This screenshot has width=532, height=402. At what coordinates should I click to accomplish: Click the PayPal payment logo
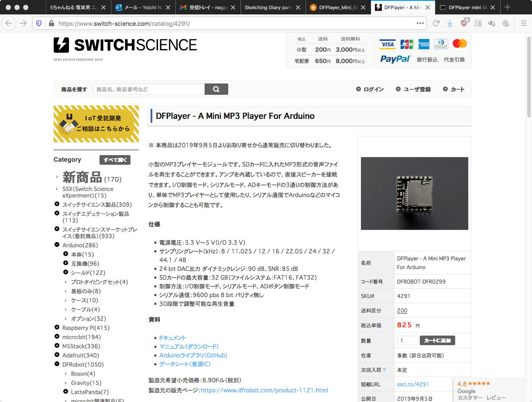395,59
